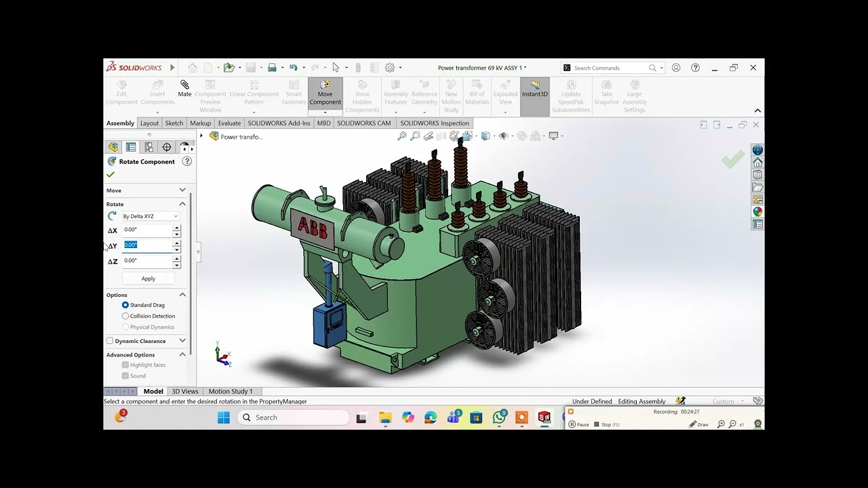868x488 pixels.
Task: Expand the Dynamic Clearance section
Action: pyautogui.click(x=182, y=341)
